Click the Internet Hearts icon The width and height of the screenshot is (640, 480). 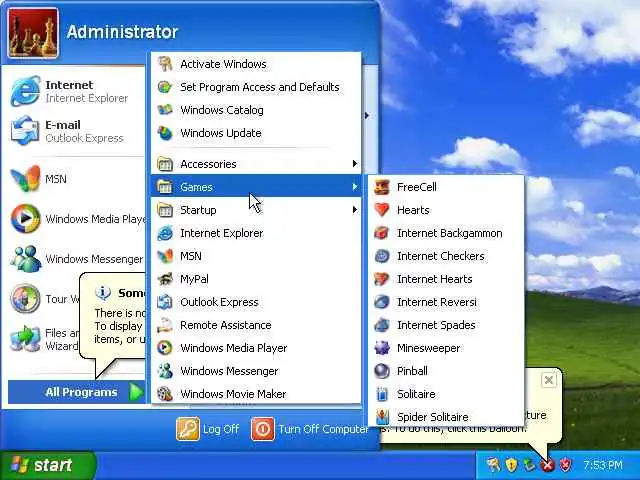382,279
